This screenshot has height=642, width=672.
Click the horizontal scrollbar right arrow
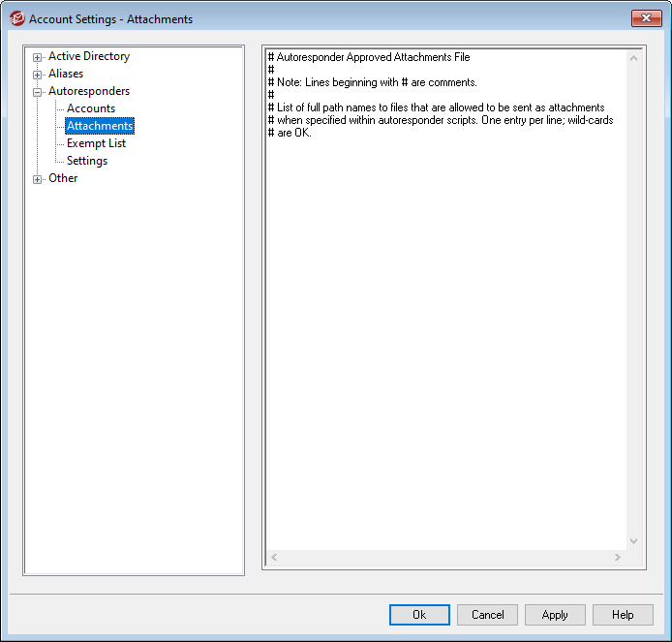tap(618, 558)
